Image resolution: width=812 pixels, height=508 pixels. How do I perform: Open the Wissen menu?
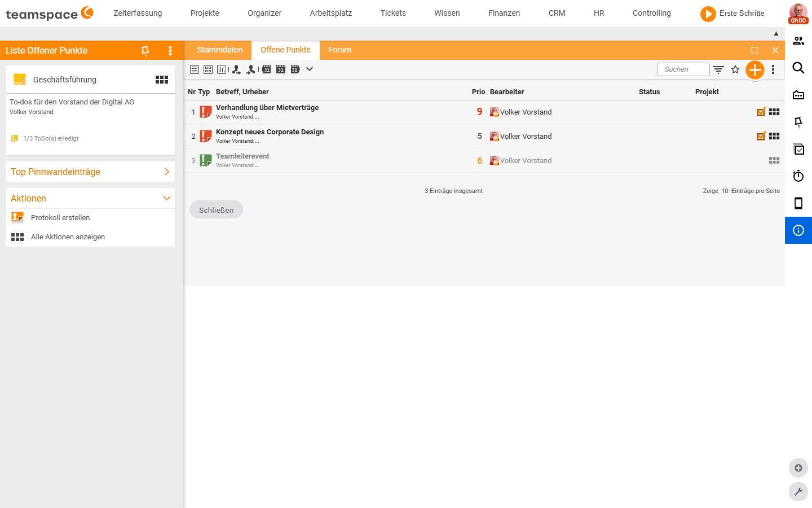447,13
